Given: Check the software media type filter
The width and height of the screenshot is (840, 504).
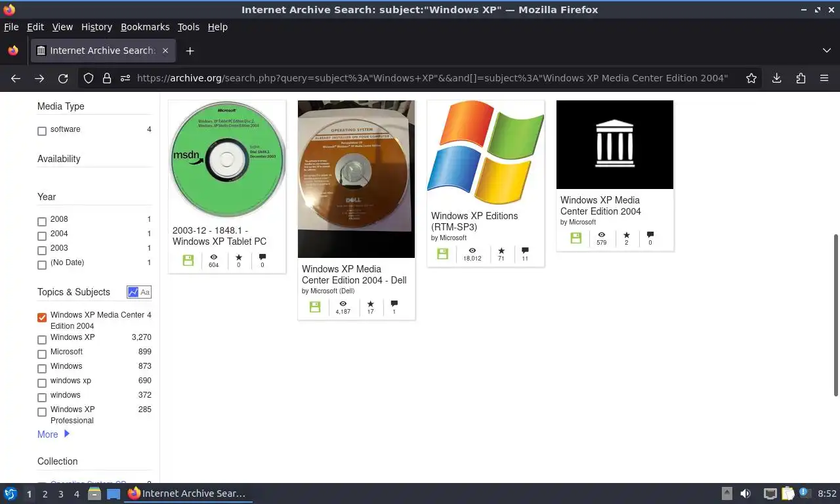Looking at the screenshot, I should pos(42,131).
